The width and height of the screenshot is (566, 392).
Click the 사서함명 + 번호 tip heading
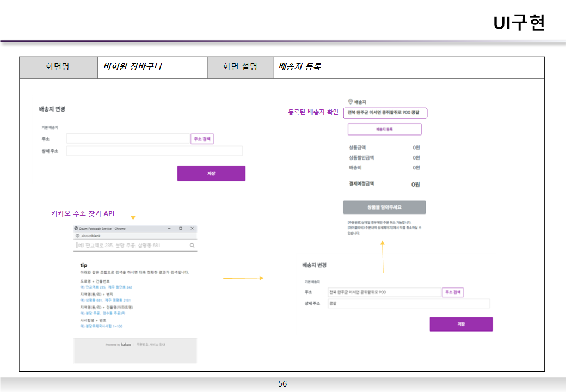(93, 320)
